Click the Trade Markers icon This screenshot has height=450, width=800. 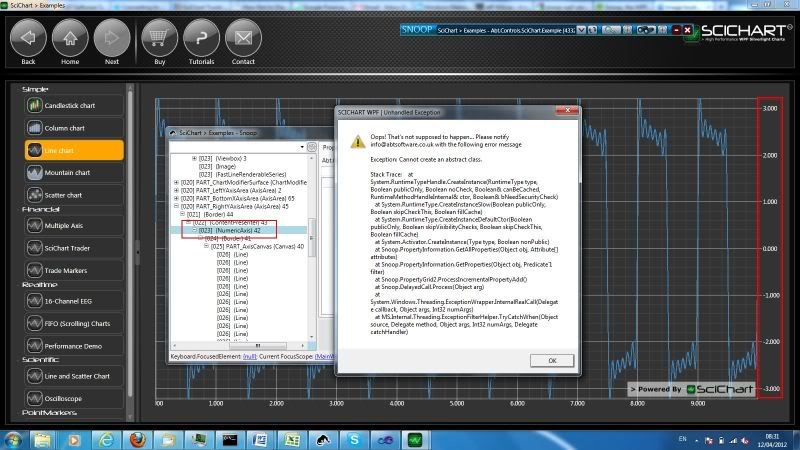pyautogui.click(x=35, y=270)
